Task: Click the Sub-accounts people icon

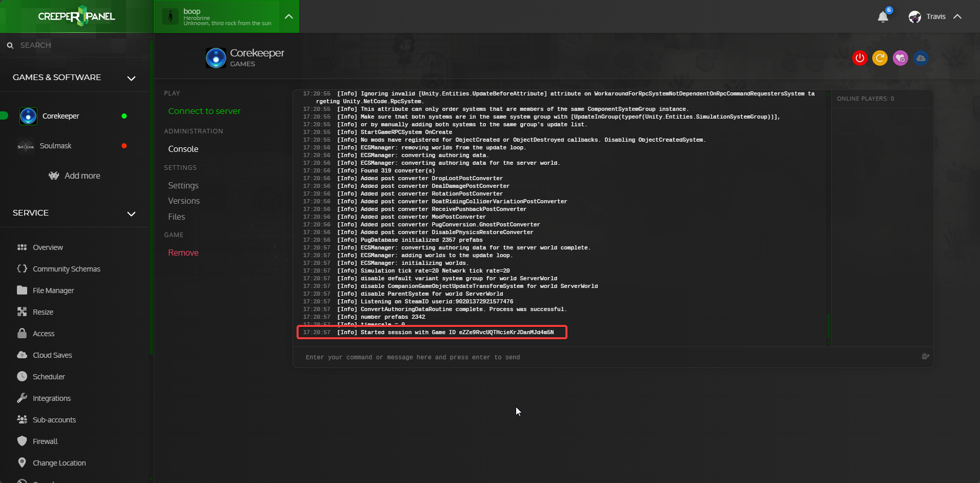Action: coord(22,419)
